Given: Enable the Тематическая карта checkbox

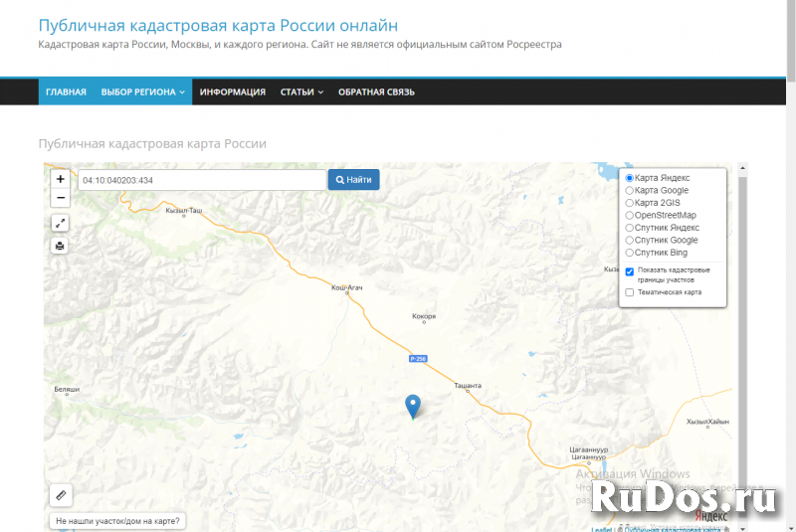Looking at the screenshot, I should click(x=630, y=292).
